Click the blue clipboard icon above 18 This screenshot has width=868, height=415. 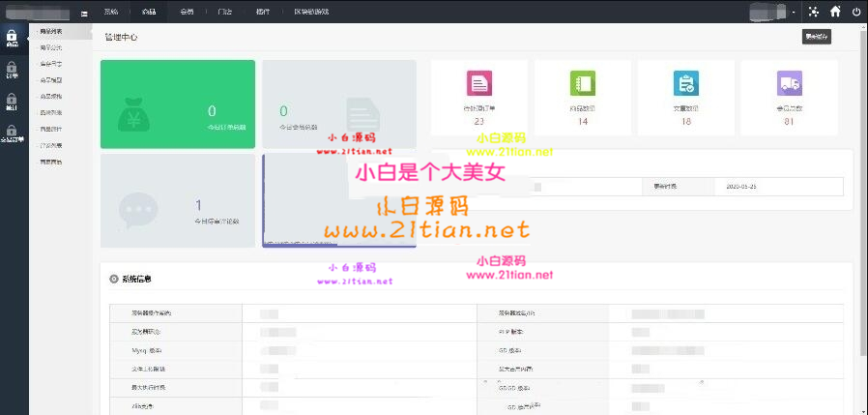coord(686,83)
